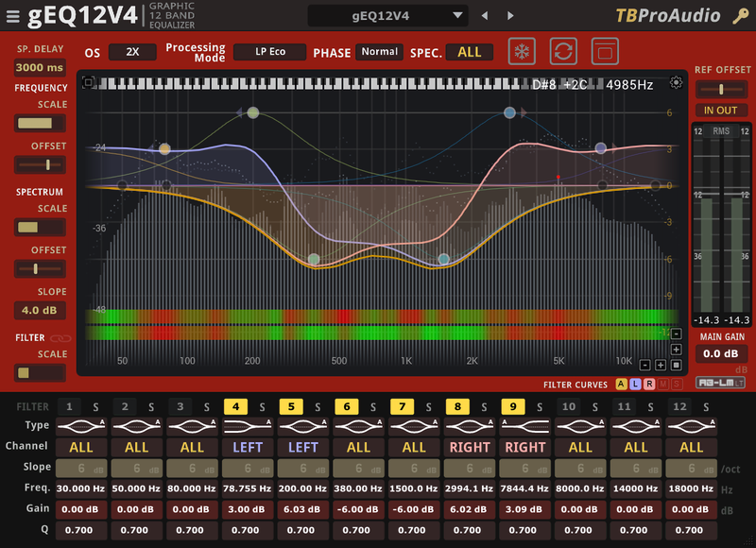Open the gEQ12V4 preset dropdown
Screen dimensions: 756x548
pyautogui.click(x=387, y=16)
